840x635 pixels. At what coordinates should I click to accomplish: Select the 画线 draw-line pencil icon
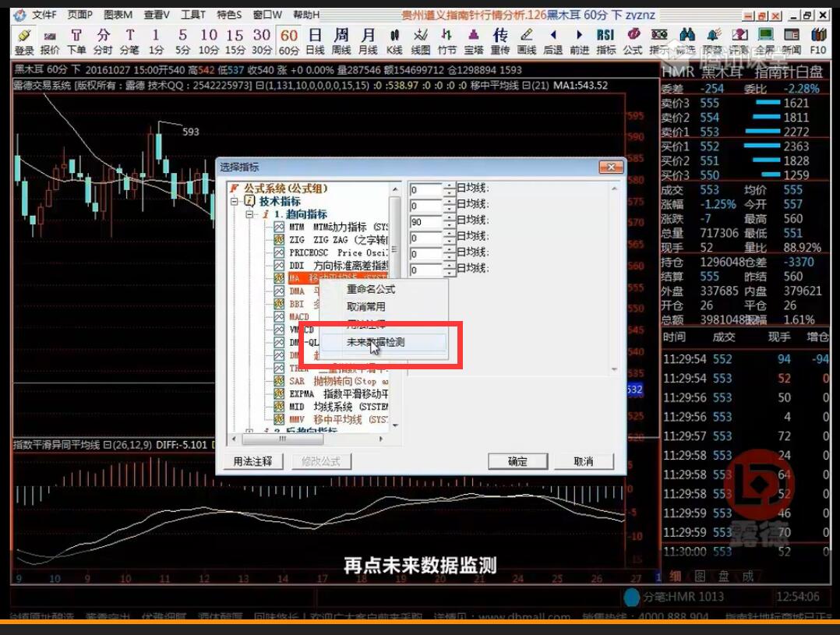point(527,41)
